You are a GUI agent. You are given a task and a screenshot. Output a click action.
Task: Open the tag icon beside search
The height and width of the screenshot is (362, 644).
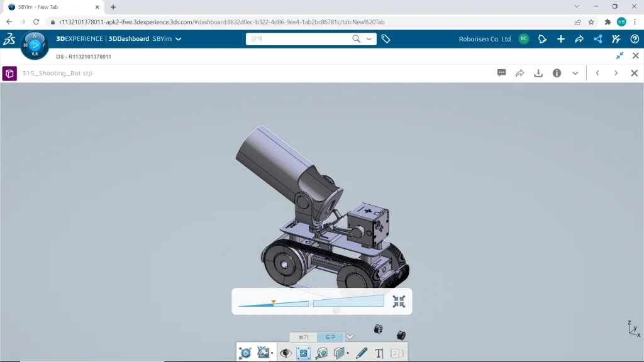pos(386,39)
